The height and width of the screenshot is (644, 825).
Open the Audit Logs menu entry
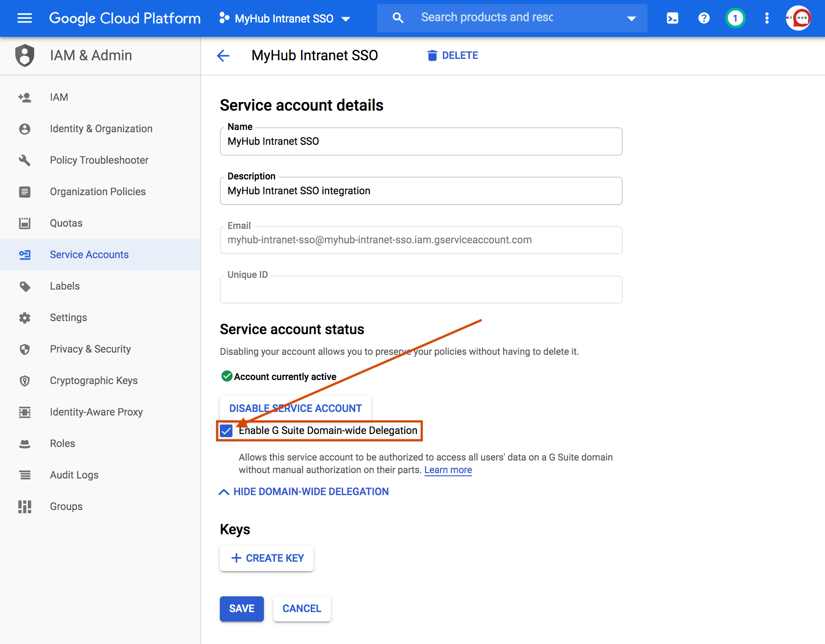[x=74, y=475]
